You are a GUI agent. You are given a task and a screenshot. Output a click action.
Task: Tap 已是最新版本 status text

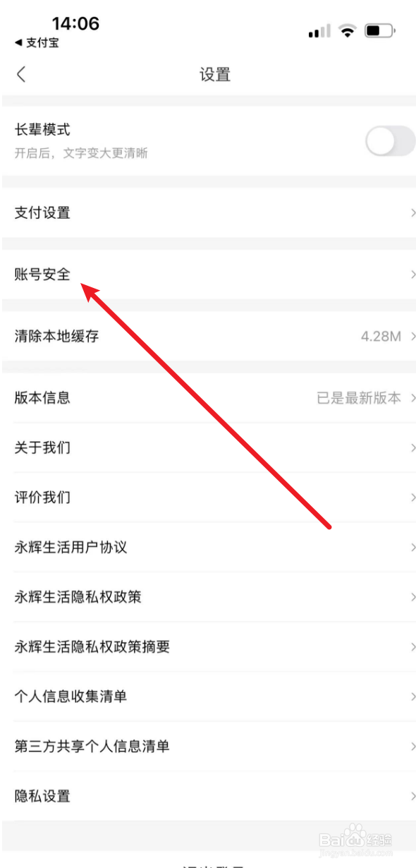click(x=359, y=398)
